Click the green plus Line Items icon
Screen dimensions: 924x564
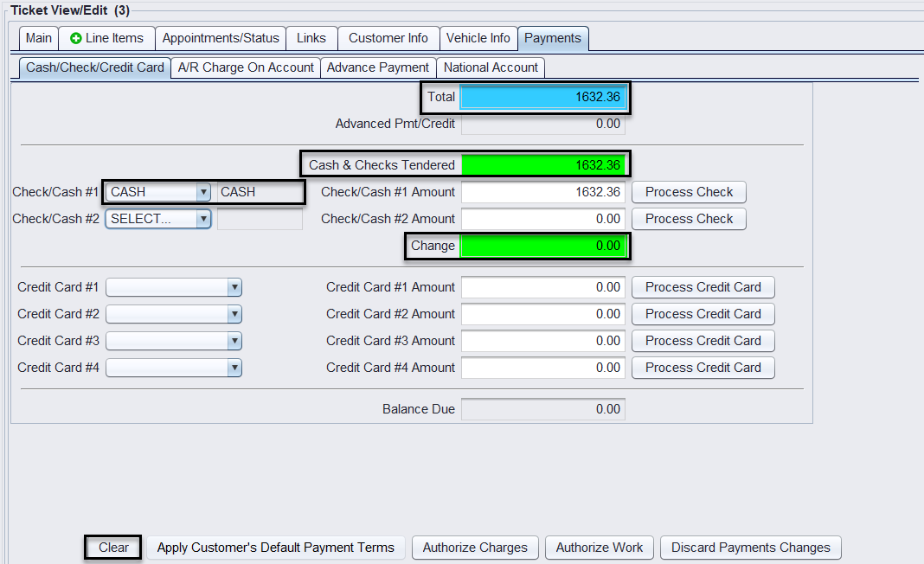pyautogui.click(x=76, y=38)
